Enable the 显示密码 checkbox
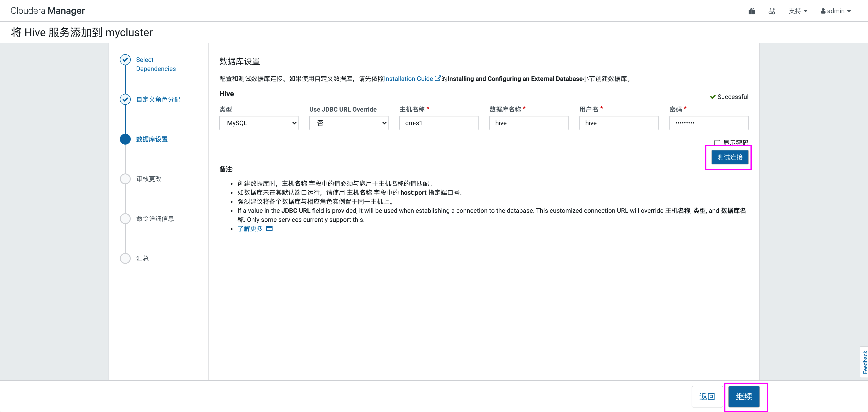The width and height of the screenshot is (868, 412). tap(717, 143)
